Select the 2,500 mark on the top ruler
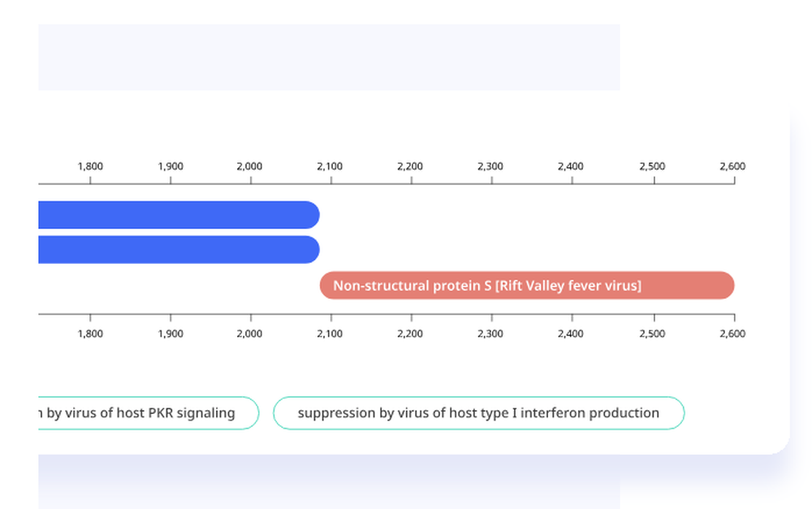The width and height of the screenshot is (812, 509). coord(652,166)
